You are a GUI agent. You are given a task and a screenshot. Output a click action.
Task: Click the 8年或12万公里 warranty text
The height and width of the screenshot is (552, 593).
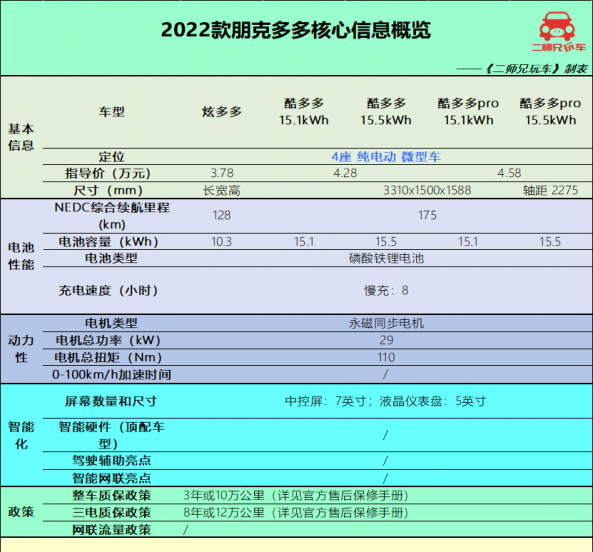(296, 513)
